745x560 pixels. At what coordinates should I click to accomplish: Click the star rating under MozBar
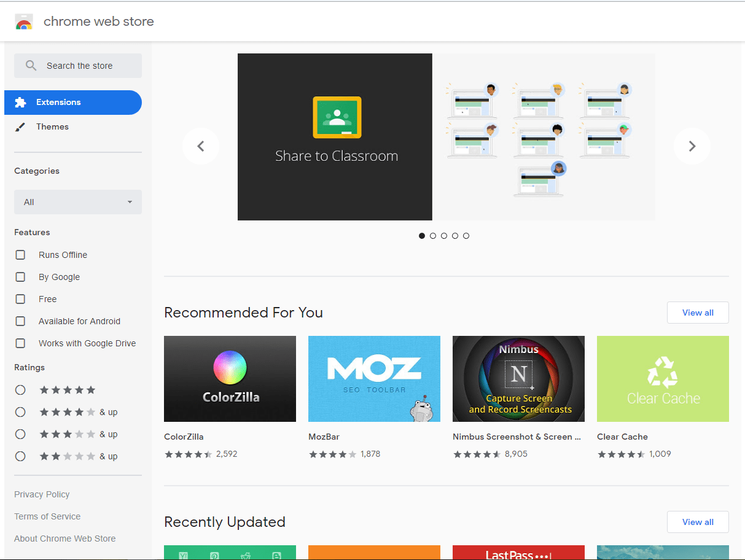coord(333,454)
